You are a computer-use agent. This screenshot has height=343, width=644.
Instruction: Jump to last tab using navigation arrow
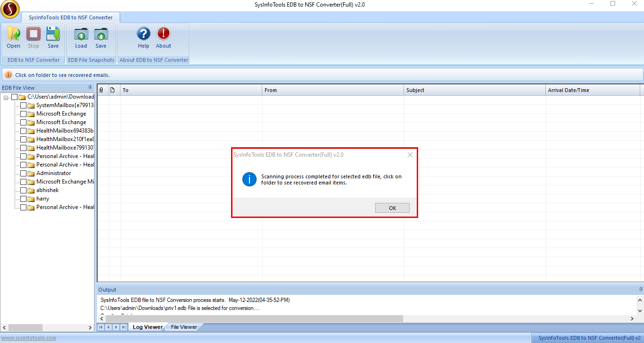(x=123, y=327)
